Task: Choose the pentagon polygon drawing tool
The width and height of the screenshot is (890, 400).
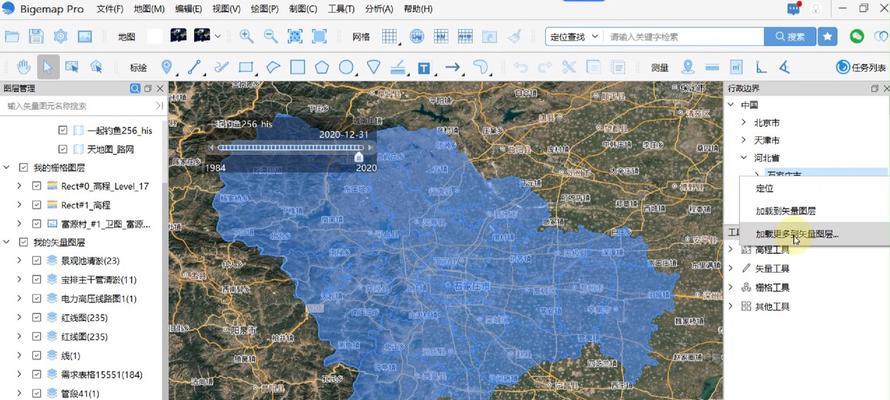Action: [x=322, y=67]
